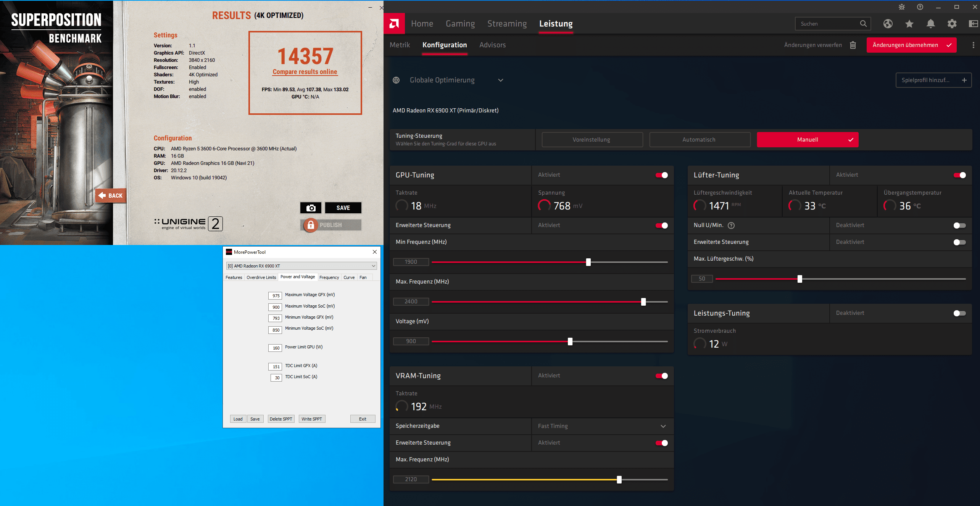This screenshot has height=506, width=980.
Task: Click Delete SPPT in MorePowerTool
Action: click(x=281, y=419)
